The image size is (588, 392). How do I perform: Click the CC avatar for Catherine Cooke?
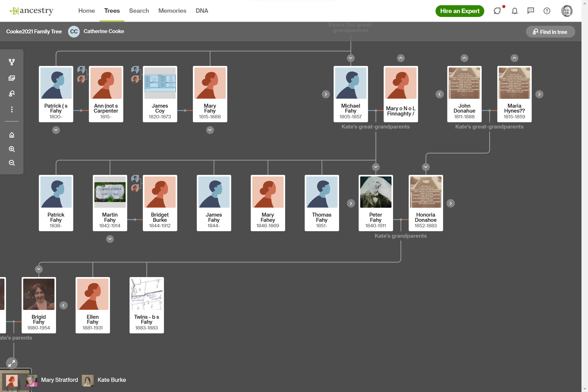[74, 32]
